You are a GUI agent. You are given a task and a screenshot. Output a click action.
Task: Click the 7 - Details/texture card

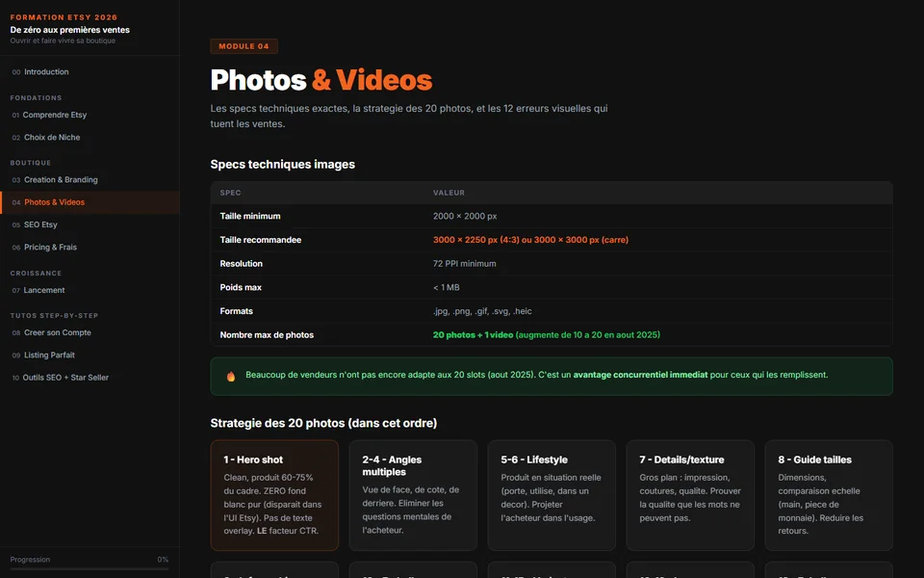coord(690,495)
